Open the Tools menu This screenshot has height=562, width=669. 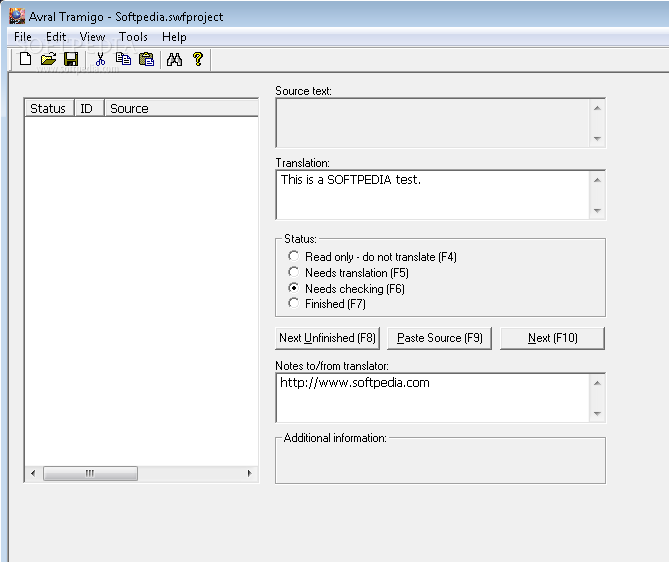pos(133,37)
